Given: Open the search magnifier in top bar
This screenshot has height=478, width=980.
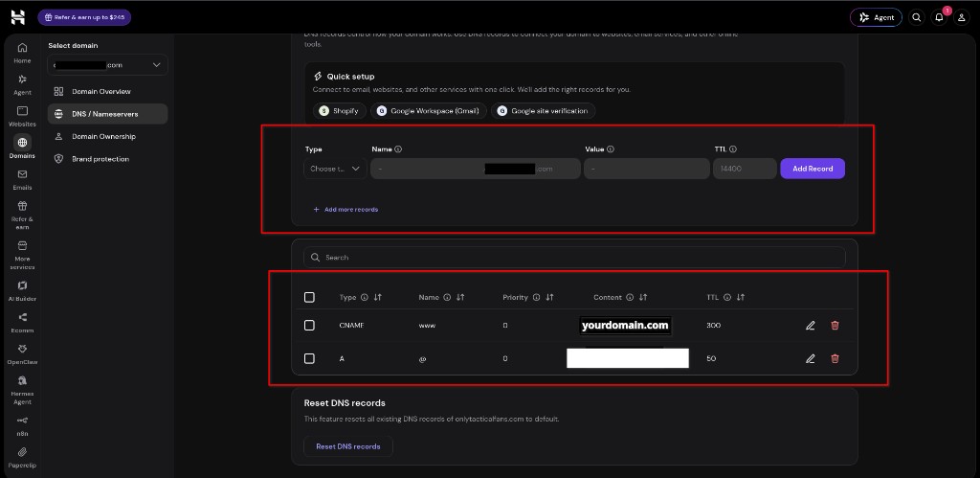Looking at the screenshot, I should click(916, 17).
